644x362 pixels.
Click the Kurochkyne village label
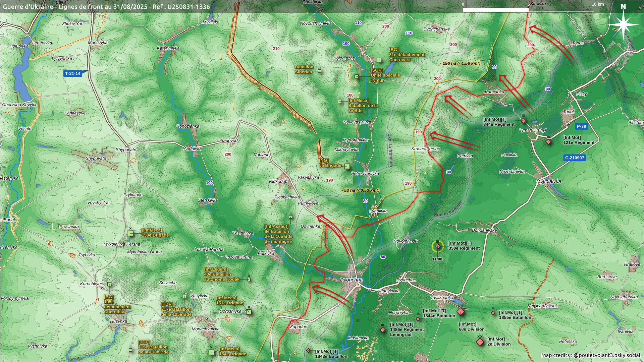(x=92, y=284)
